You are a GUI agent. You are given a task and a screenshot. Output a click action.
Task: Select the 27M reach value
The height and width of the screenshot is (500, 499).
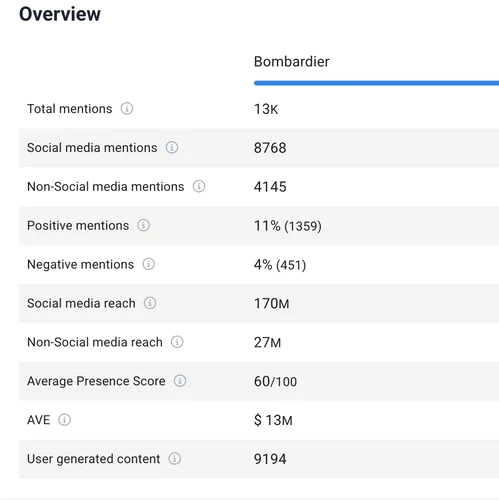click(x=268, y=342)
